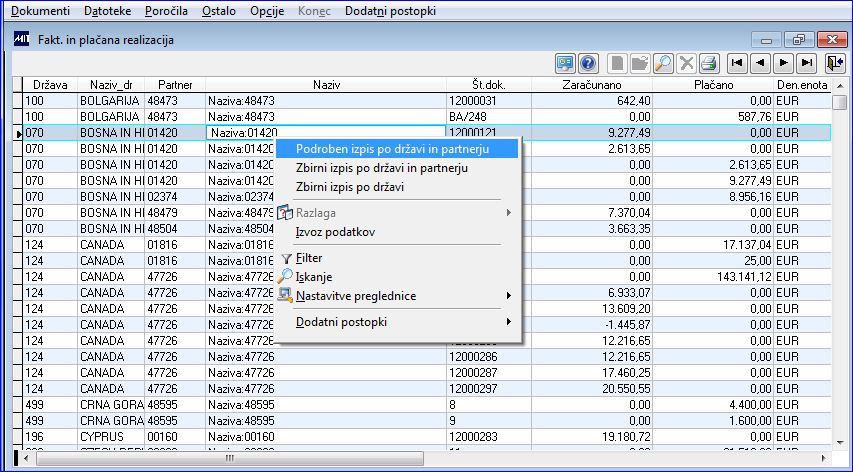Click the icon beside Nastavitve preglednice

(286, 295)
